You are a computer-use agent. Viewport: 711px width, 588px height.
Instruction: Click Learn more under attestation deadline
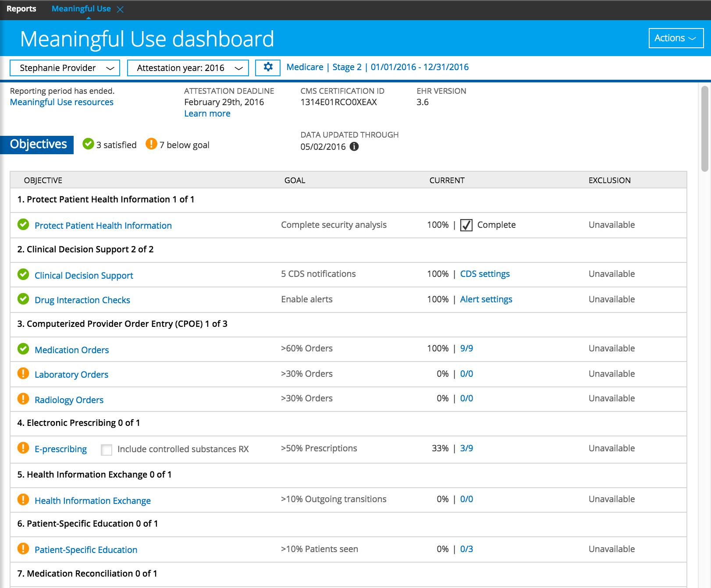coord(207,113)
